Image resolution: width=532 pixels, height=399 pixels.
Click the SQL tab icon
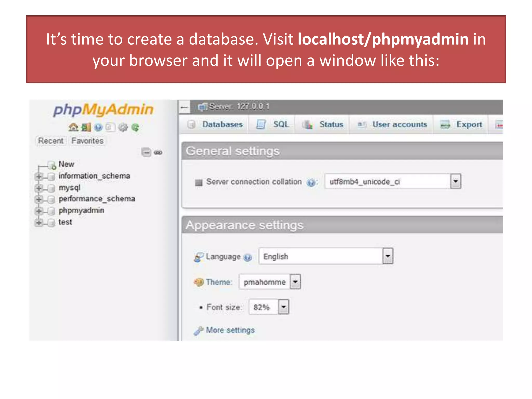point(261,124)
